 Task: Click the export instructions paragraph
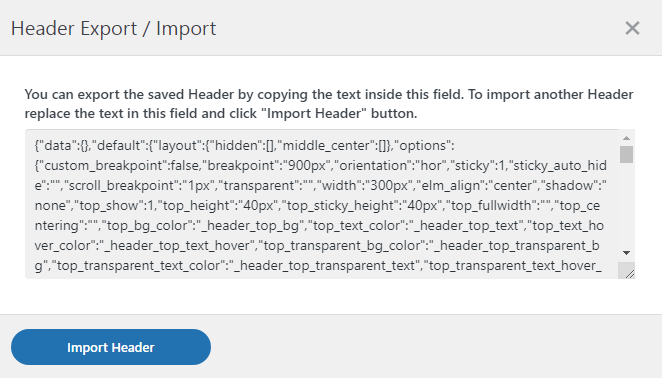[329, 103]
